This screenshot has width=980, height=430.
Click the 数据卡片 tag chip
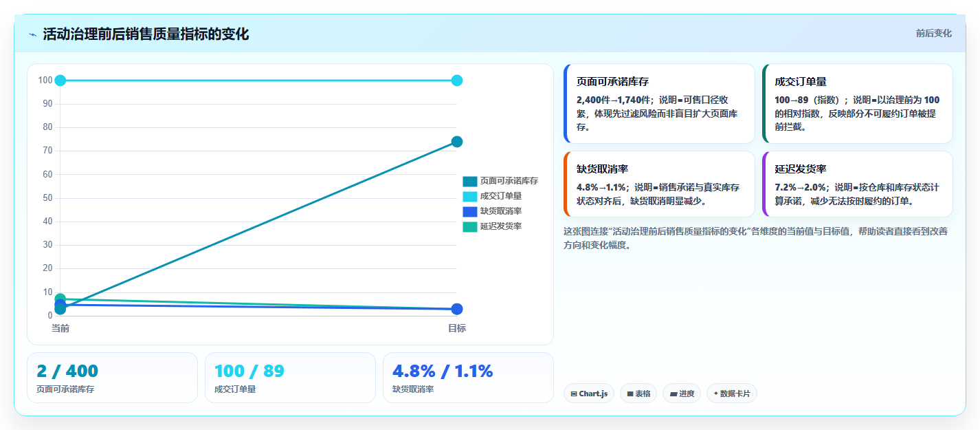click(732, 394)
